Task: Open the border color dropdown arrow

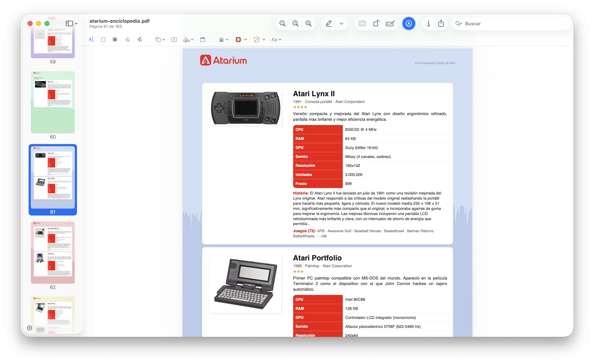Action: click(245, 40)
